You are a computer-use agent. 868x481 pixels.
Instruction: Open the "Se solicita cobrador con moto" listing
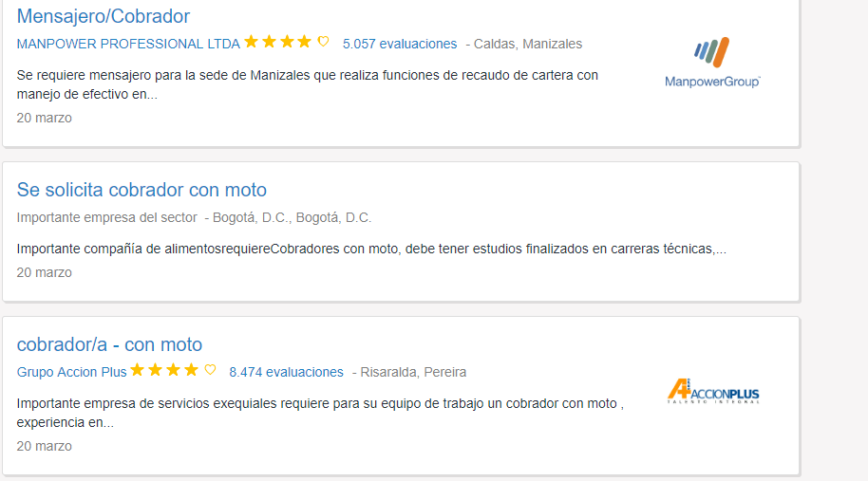(x=142, y=190)
